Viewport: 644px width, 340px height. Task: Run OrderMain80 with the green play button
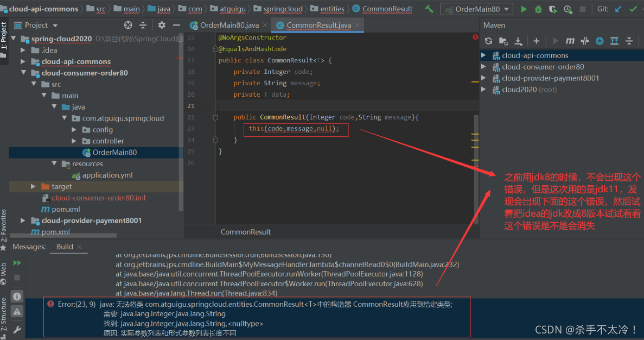tap(524, 9)
